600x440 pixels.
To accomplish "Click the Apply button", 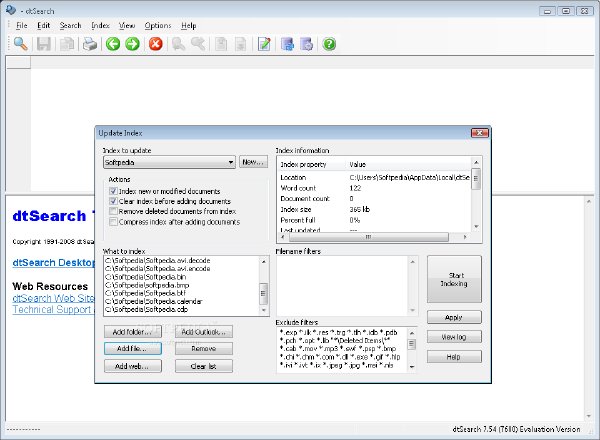I will pos(454,317).
